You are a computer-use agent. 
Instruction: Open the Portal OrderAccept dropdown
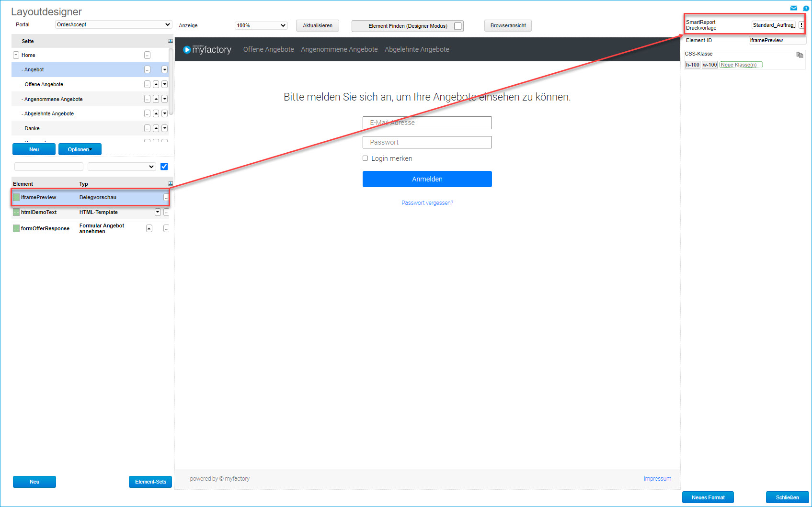click(x=114, y=24)
